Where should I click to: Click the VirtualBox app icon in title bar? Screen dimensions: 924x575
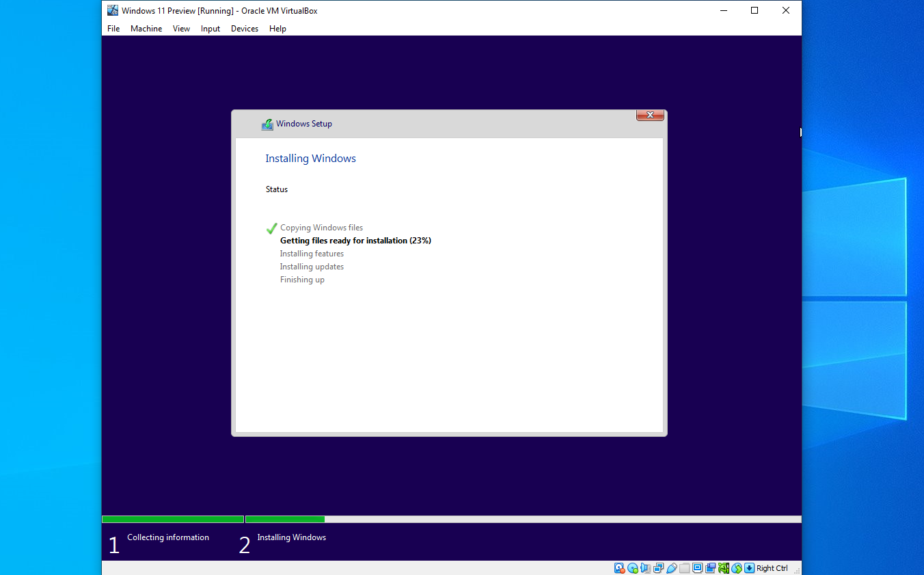point(113,10)
